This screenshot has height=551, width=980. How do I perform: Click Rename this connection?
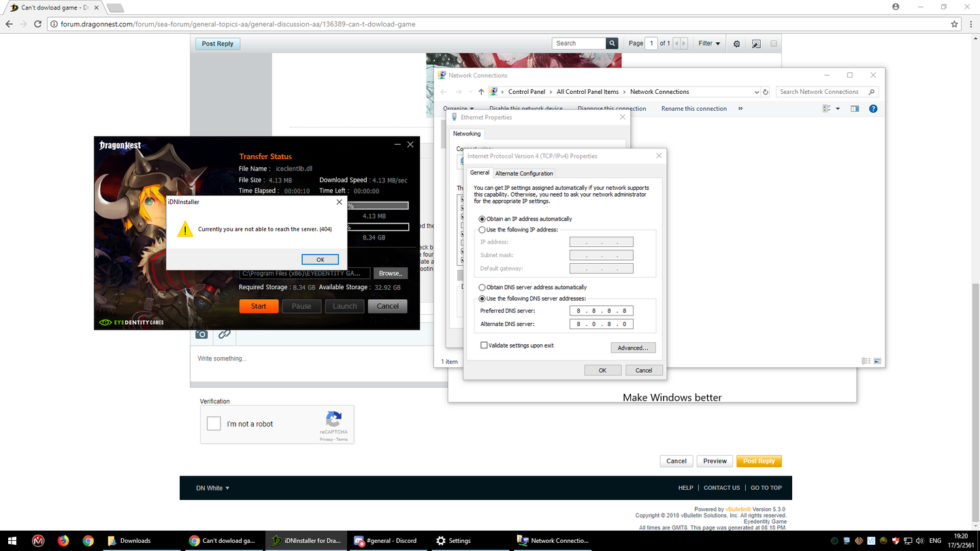coord(694,109)
